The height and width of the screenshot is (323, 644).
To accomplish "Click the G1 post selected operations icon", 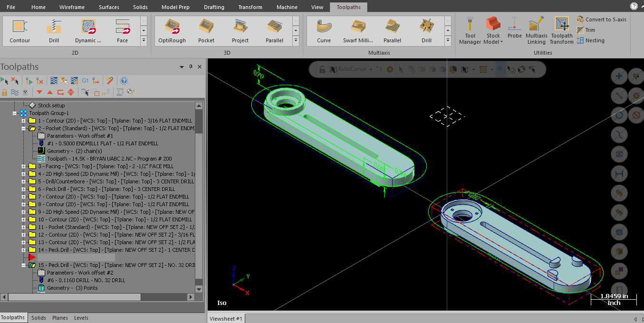I will 85,81.
